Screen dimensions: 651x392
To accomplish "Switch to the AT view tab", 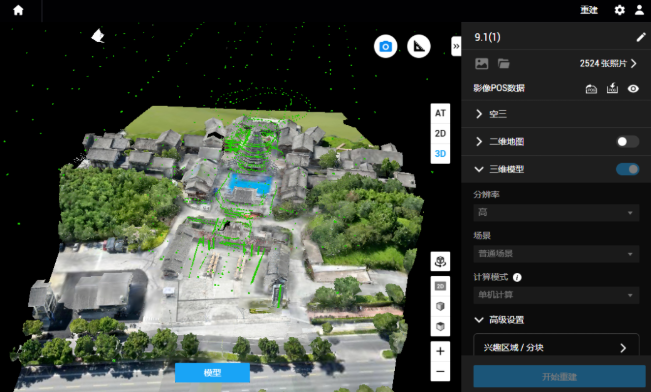I will point(440,113).
